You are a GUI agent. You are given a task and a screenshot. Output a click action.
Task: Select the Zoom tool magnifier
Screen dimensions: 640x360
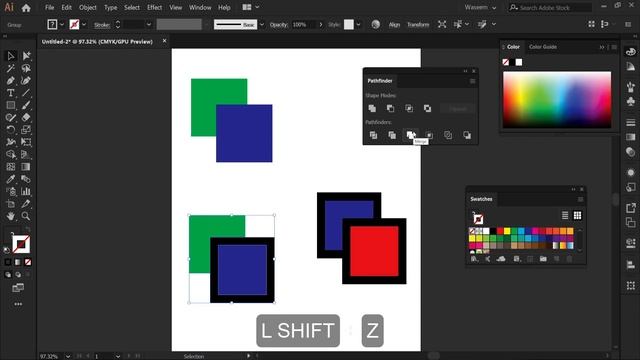tap(26, 216)
